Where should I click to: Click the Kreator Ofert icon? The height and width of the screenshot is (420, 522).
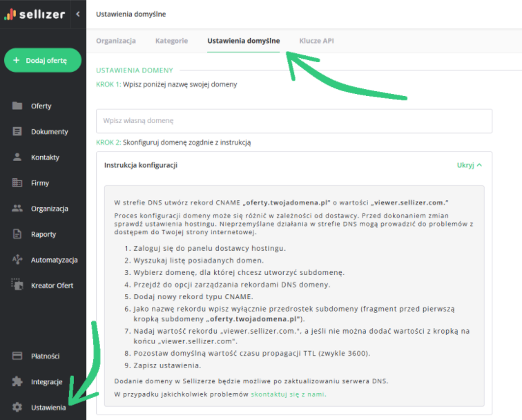tap(17, 285)
